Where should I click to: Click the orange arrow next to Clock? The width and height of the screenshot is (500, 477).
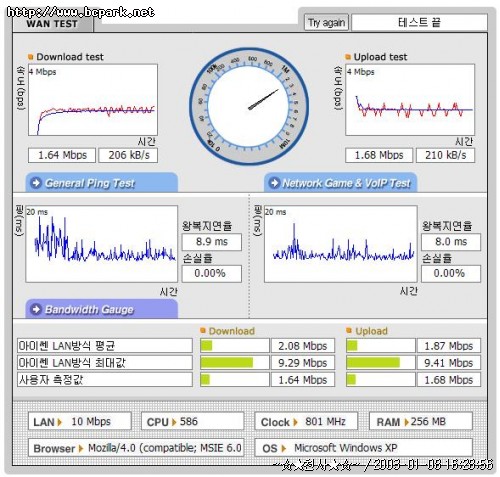[295, 422]
